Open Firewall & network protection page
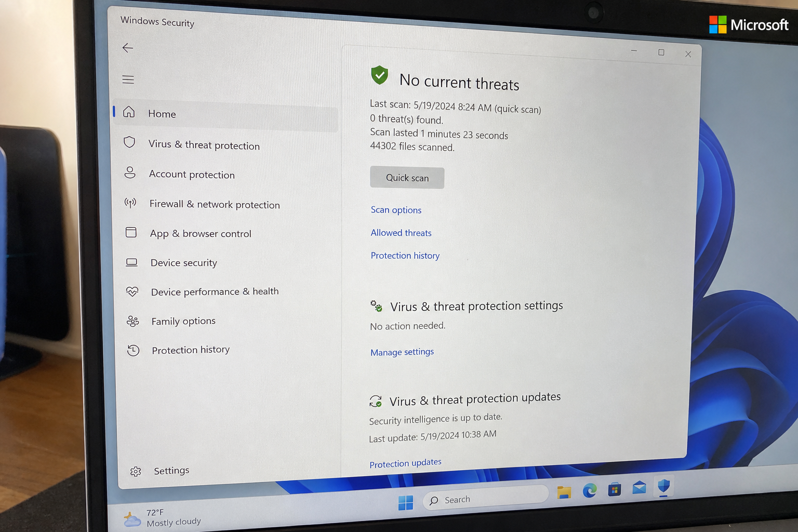 (215, 204)
